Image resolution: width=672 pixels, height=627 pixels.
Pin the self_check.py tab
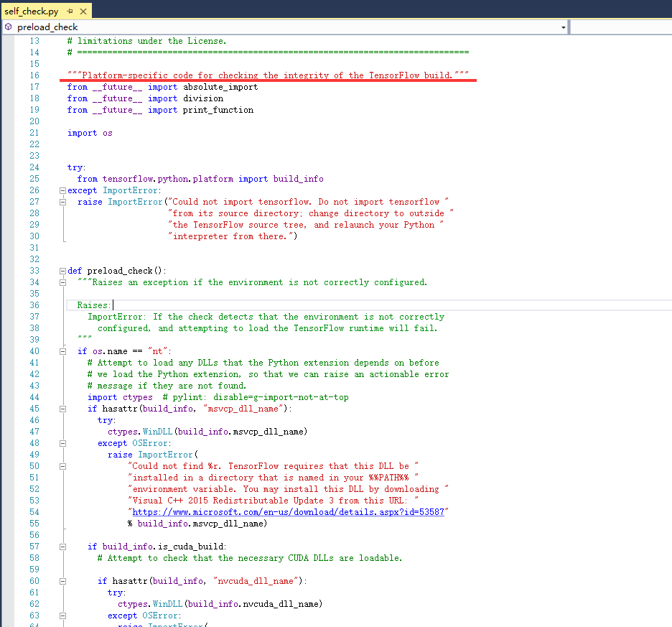coord(70,12)
